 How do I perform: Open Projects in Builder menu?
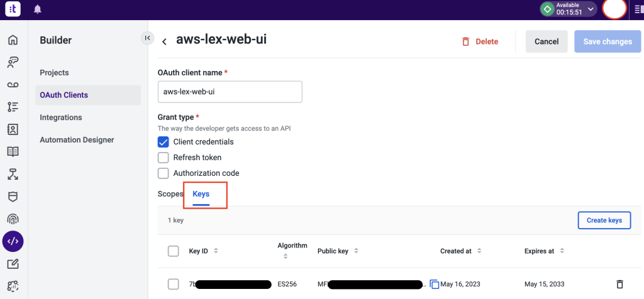tap(54, 73)
